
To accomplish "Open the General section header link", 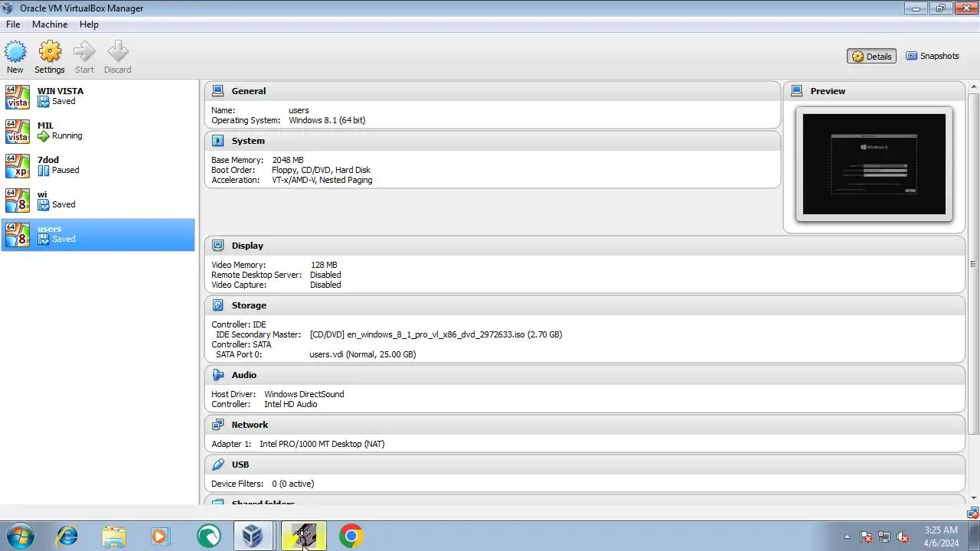I will click(x=249, y=91).
